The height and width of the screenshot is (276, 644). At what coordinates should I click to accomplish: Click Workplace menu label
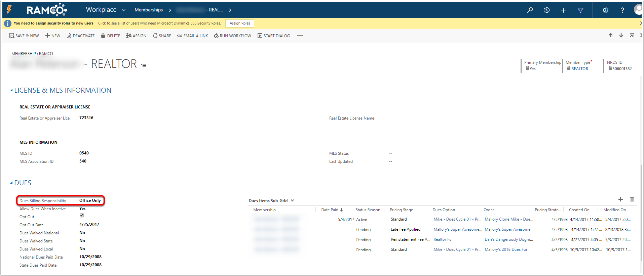(x=101, y=10)
